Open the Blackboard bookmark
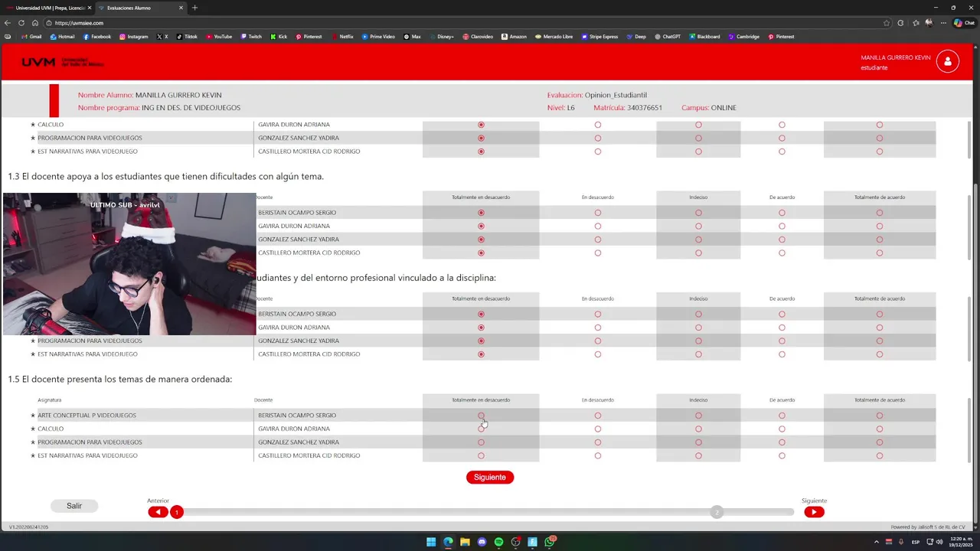 tap(704, 37)
